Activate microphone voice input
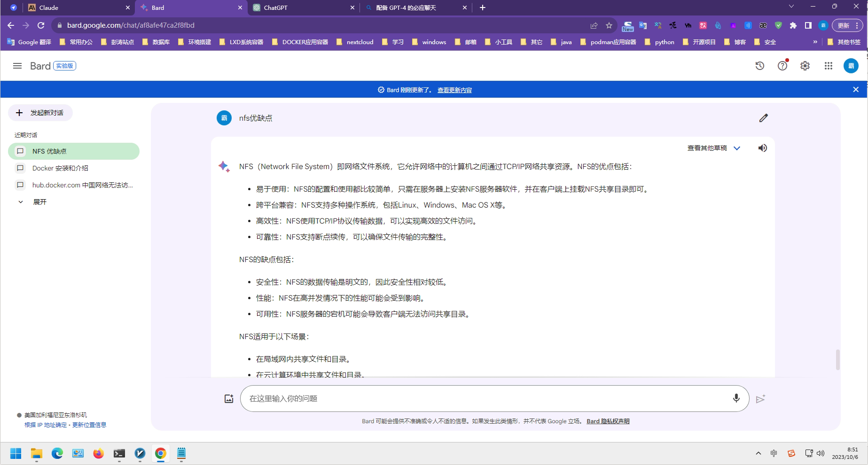 736,398
